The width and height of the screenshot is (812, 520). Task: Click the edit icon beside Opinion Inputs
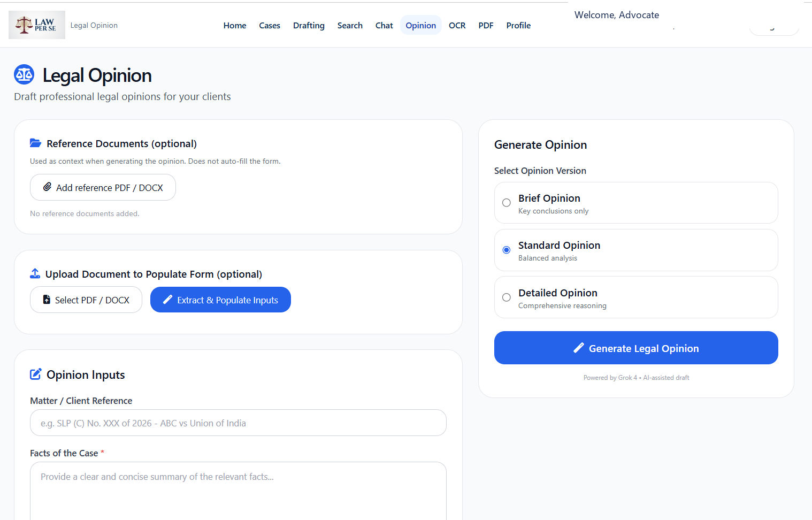(x=36, y=374)
